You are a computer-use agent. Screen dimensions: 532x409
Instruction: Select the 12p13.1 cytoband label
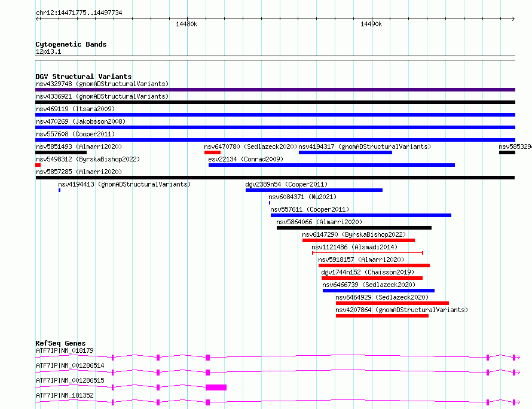[48, 51]
